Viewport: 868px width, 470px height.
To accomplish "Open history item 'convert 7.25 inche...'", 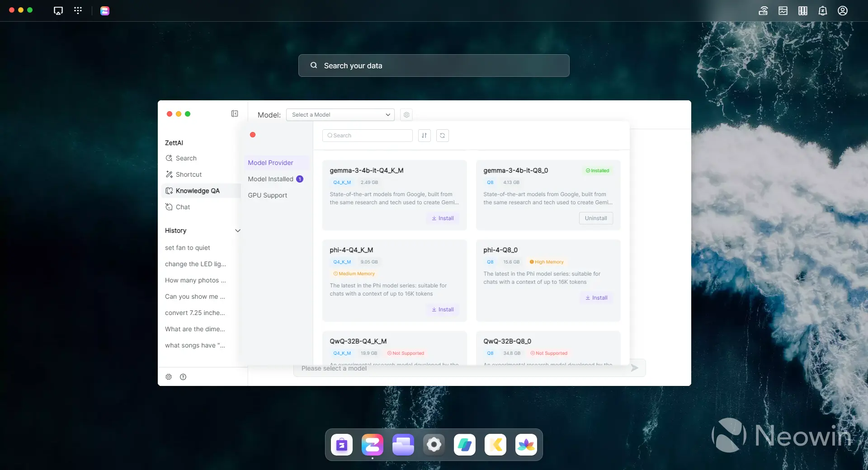I will pyautogui.click(x=195, y=313).
